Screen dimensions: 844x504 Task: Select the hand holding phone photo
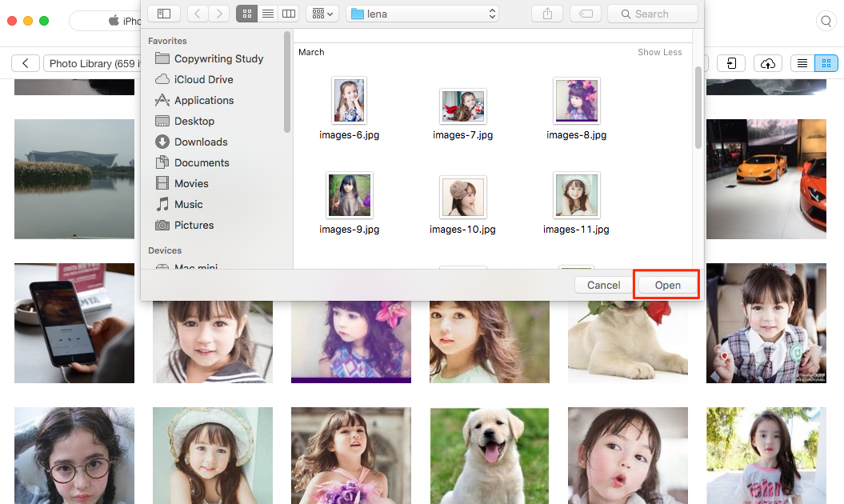pos(74,323)
